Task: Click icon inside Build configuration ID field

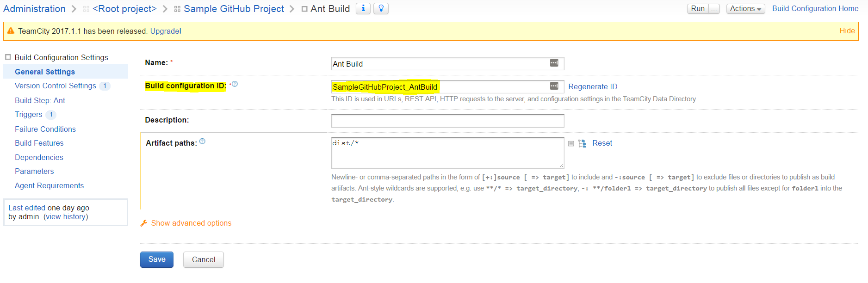Action: pyautogui.click(x=554, y=86)
